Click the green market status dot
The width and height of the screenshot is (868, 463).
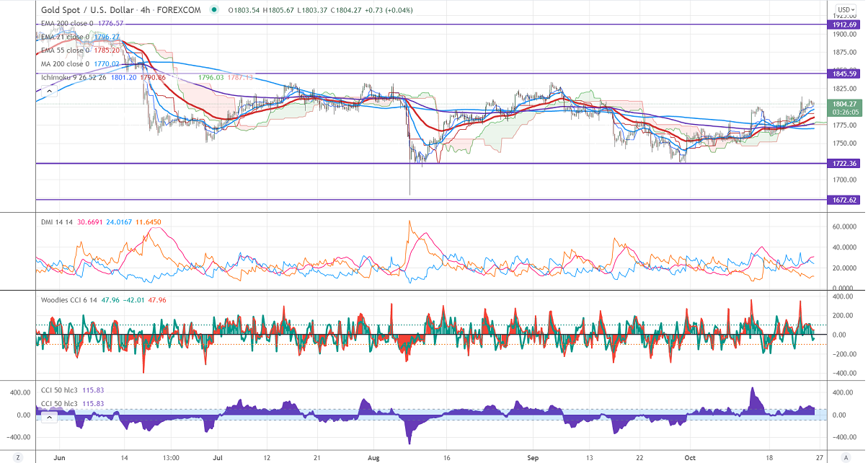[x=214, y=10]
